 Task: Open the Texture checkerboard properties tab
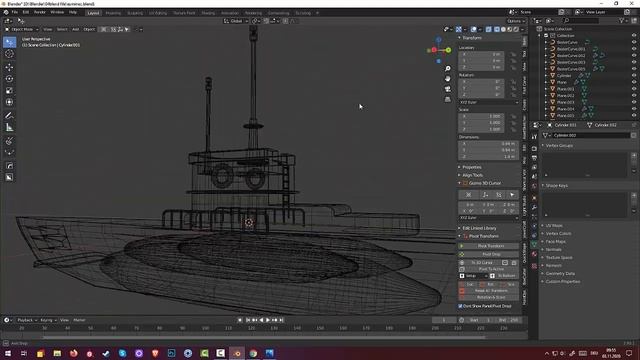(x=534, y=266)
